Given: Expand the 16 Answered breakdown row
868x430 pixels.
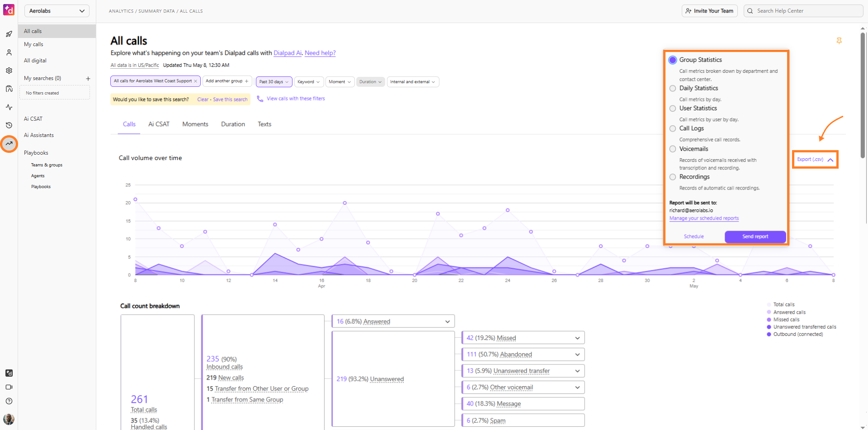Looking at the screenshot, I should (393, 321).
